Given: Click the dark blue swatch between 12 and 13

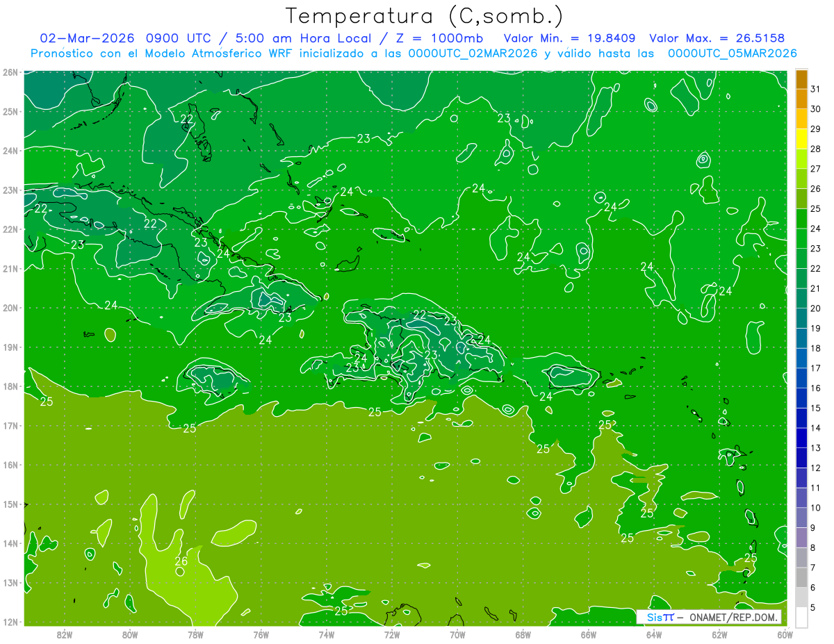Looking at the screenshot, I should pyautogui.click(x=801, y=458).
